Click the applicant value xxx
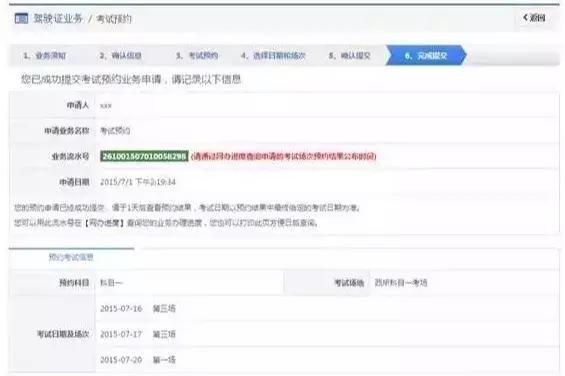The image size is (565, 376). click(106, 106)
